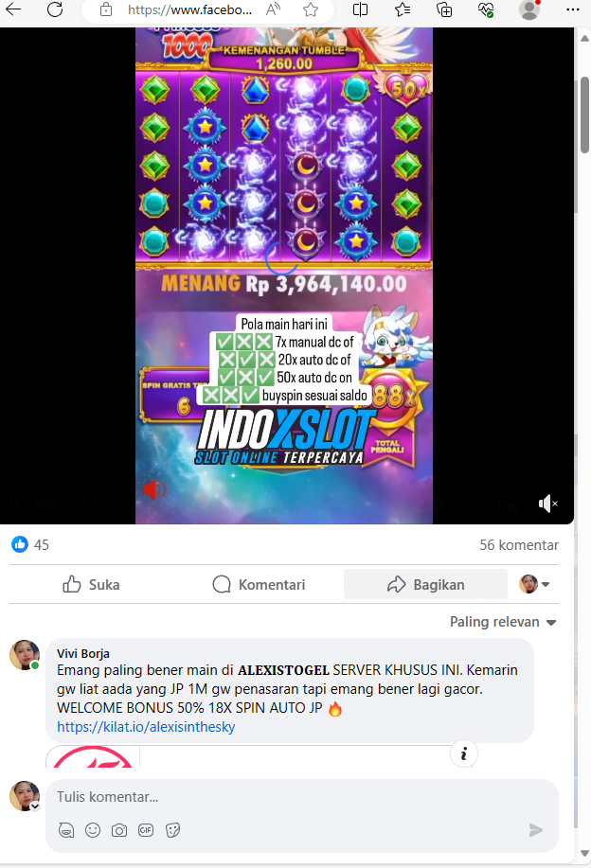Toggle the GIF picker in comment box
The height and width of the screenshot is (868, 591).
coord(146,830)
